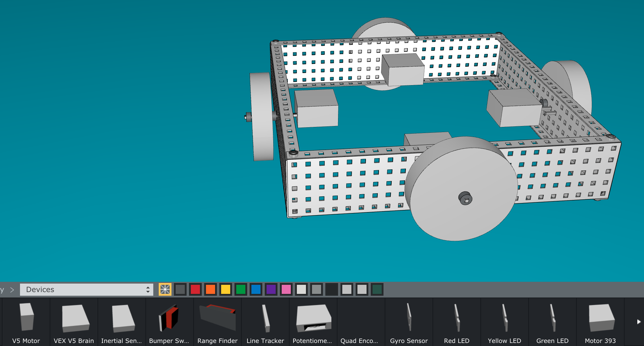Pick the Motor 393 part
Image resolution: width=644 pixels, height=346 pixels.
(600, 322)
